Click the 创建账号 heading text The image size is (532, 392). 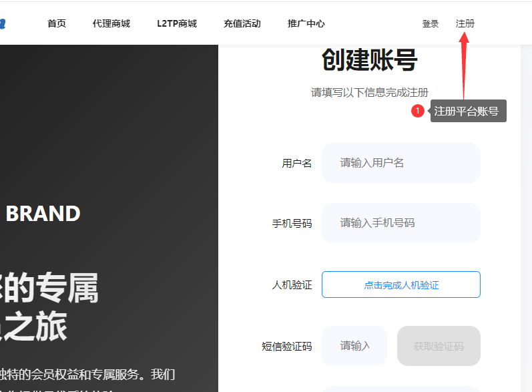coord(370,60)
